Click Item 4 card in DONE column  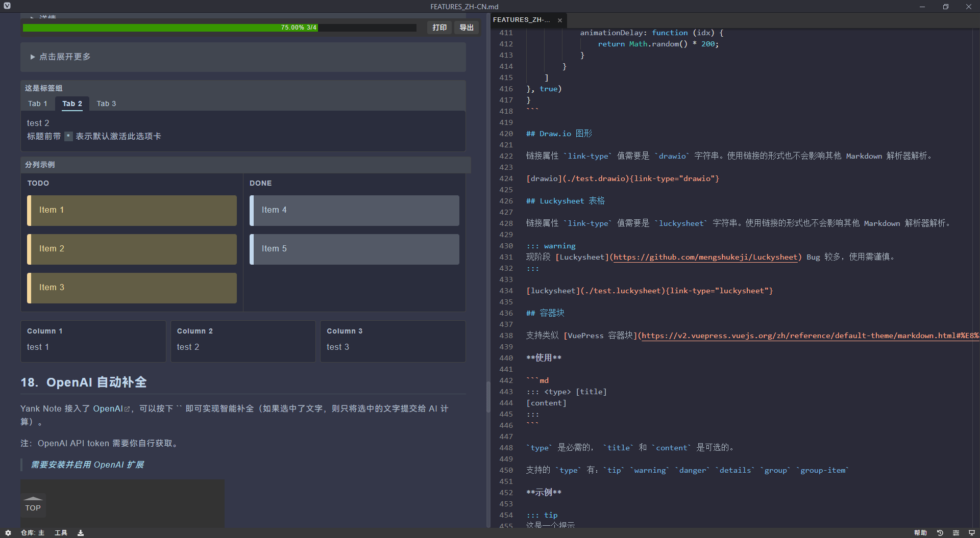click(x=354, y=210)
